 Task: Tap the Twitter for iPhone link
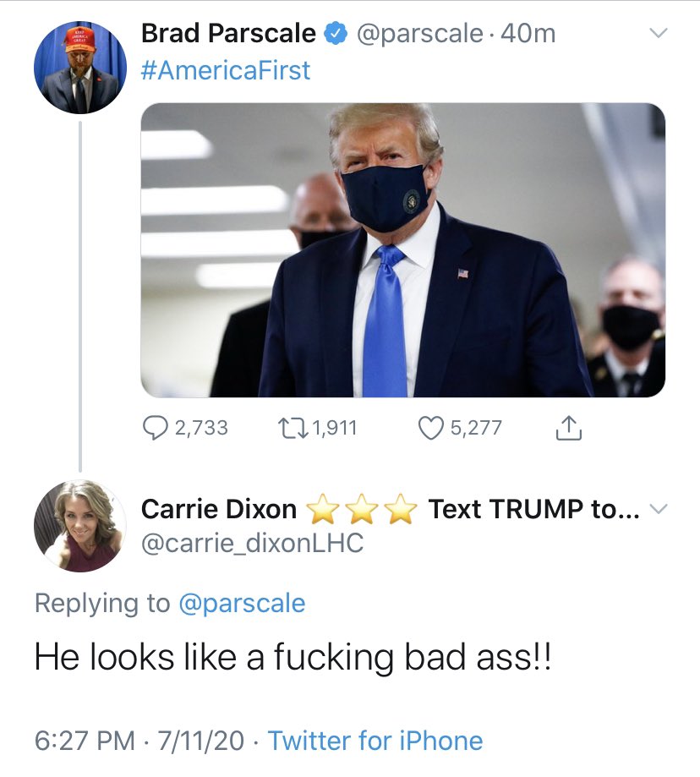[375, 741]
